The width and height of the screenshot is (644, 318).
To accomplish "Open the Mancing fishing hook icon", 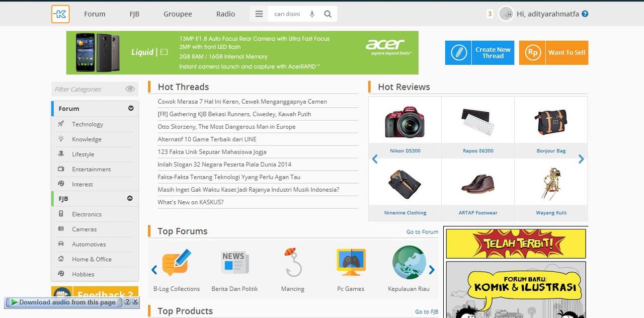I will click(x=292, y=262).
